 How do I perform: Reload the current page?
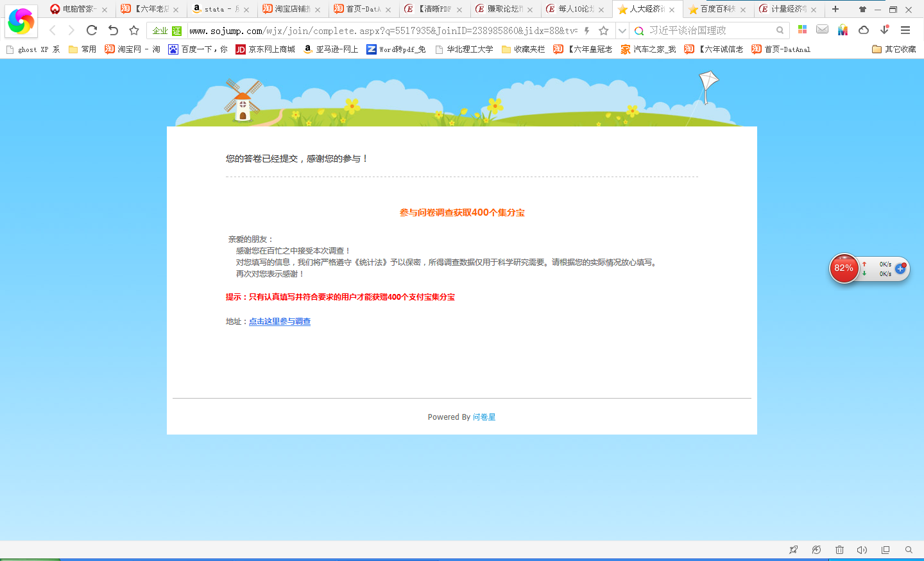point(92,30)
